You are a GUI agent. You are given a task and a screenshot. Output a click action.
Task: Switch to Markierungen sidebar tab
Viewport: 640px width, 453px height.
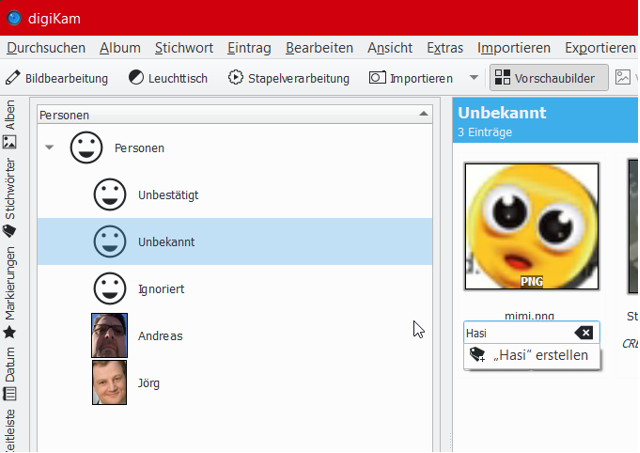(x=10, y=291)
